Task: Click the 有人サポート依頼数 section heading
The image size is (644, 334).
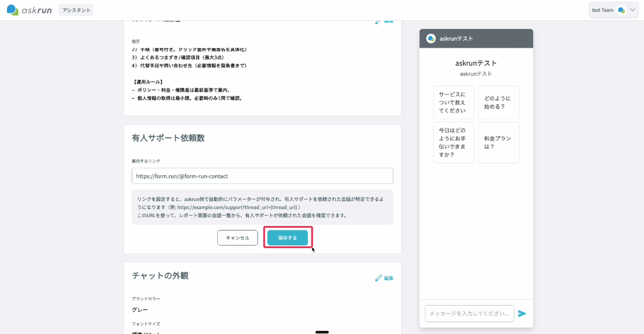Action: [168, 138]
